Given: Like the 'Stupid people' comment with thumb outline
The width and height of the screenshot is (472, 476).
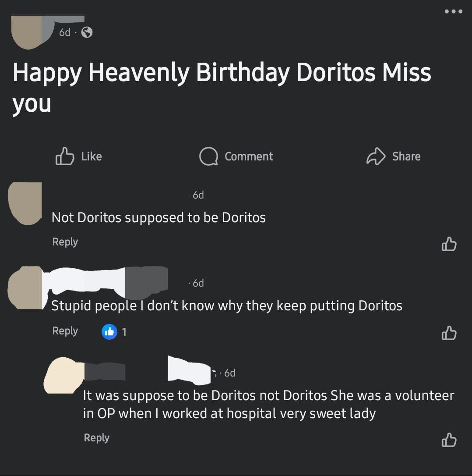Looking at the screenshot, I should pos(449,333).
